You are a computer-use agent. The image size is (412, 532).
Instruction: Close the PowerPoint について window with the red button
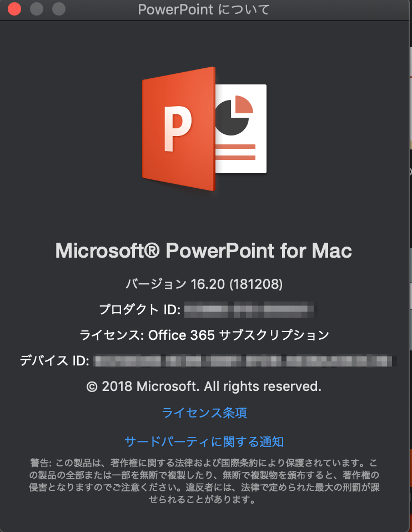click(14, 9)
